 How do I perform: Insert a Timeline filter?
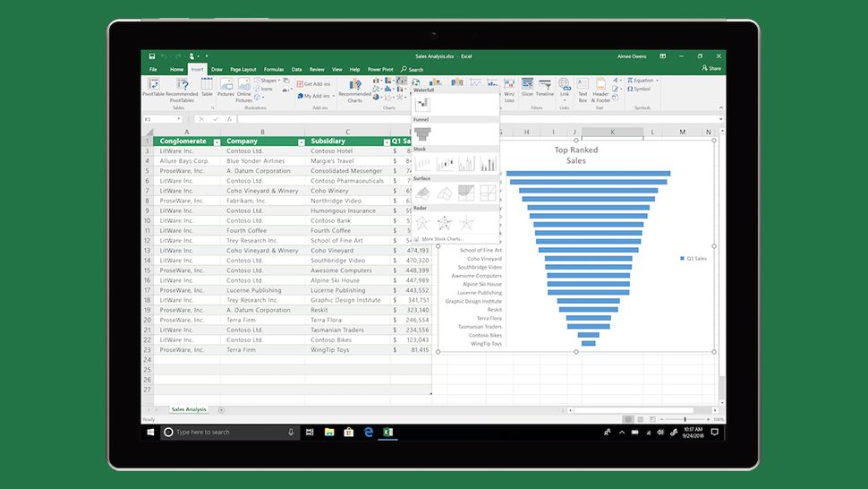point(545,88)
